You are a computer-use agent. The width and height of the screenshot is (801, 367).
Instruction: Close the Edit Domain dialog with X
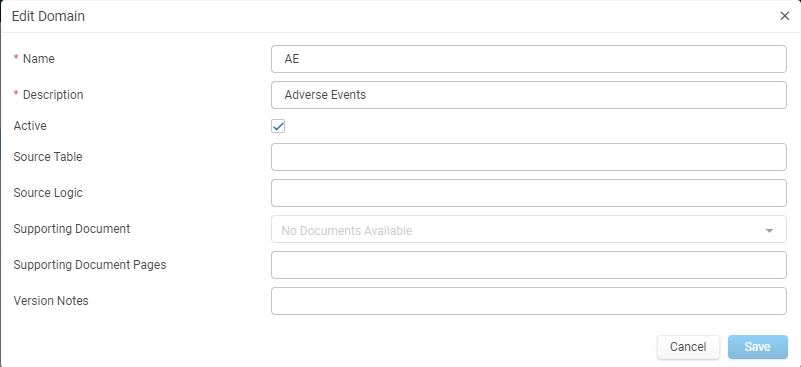(x=785, y=16)
